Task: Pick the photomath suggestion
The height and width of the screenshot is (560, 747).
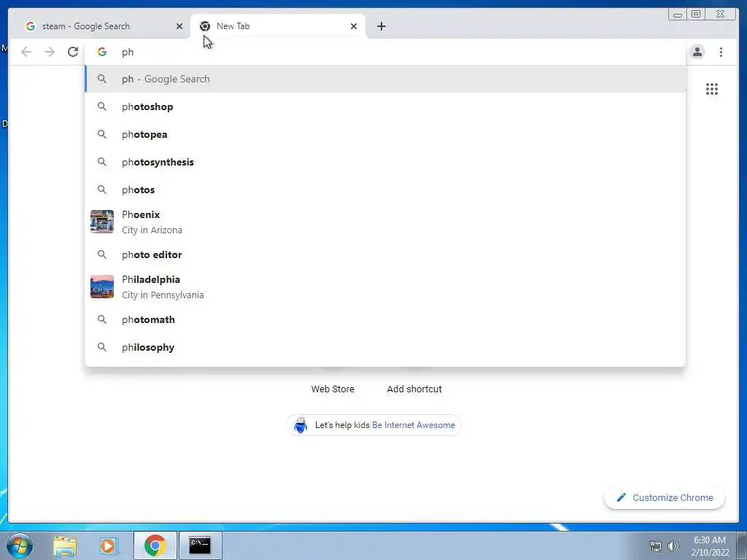Action: (385, 319)
